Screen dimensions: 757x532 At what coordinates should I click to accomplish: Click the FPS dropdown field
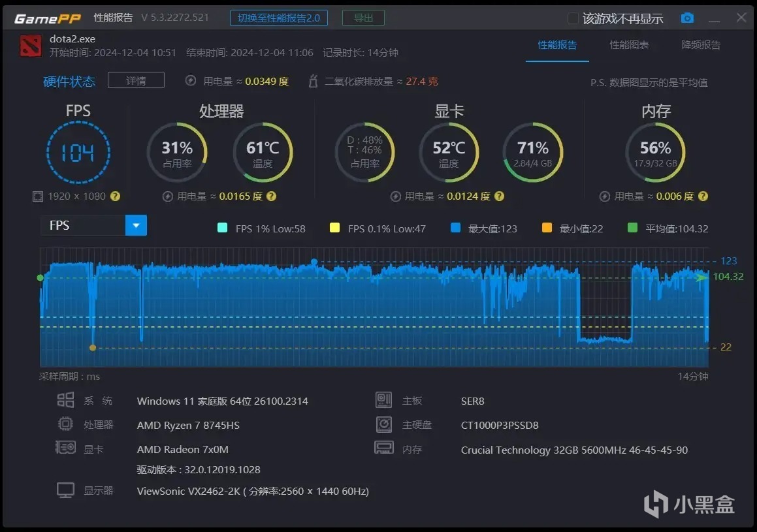pyautogui.click(x=93, y=225)
